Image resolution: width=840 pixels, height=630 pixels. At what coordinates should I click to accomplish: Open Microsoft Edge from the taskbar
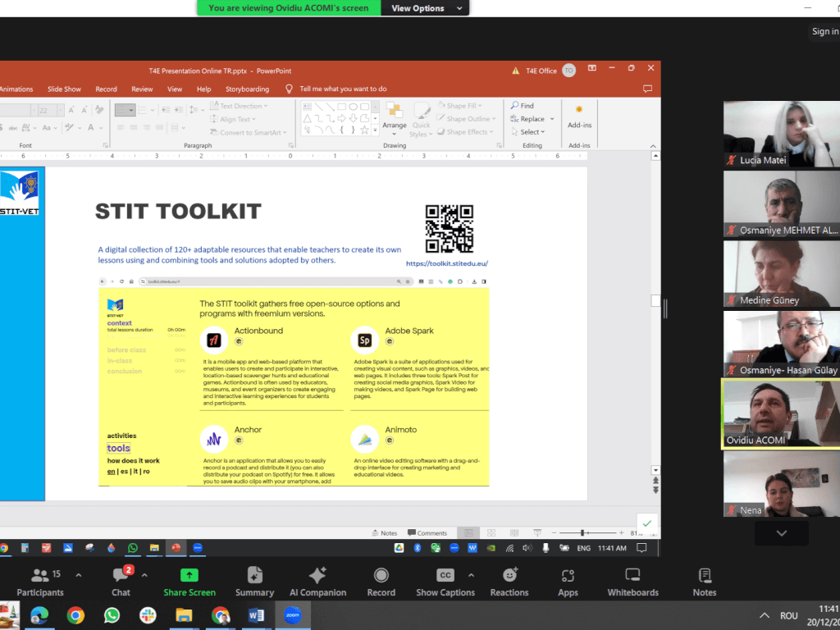39,615
